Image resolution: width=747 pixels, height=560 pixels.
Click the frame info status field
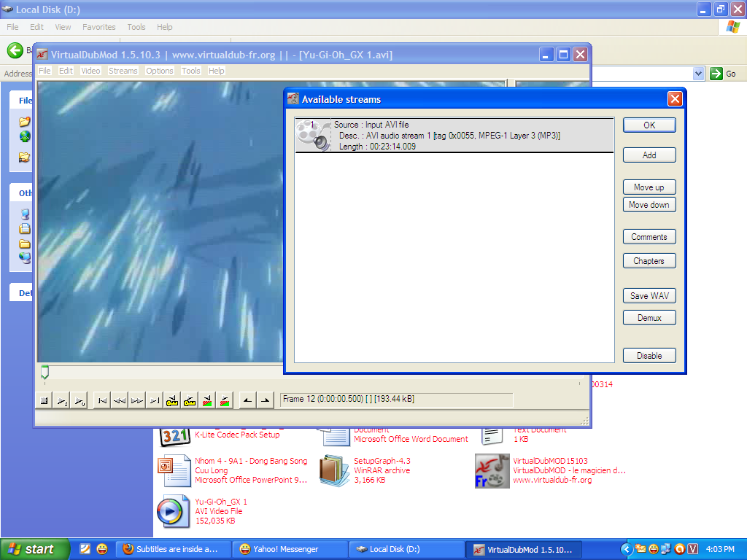click(396, 400)
